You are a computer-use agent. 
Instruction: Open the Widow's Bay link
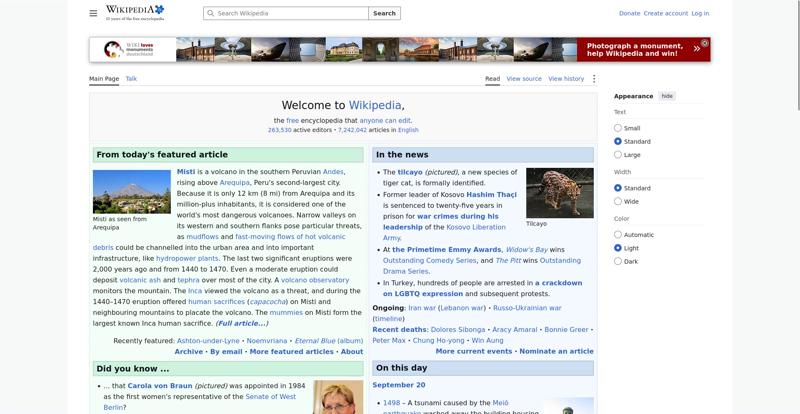[x=527, y=250]
